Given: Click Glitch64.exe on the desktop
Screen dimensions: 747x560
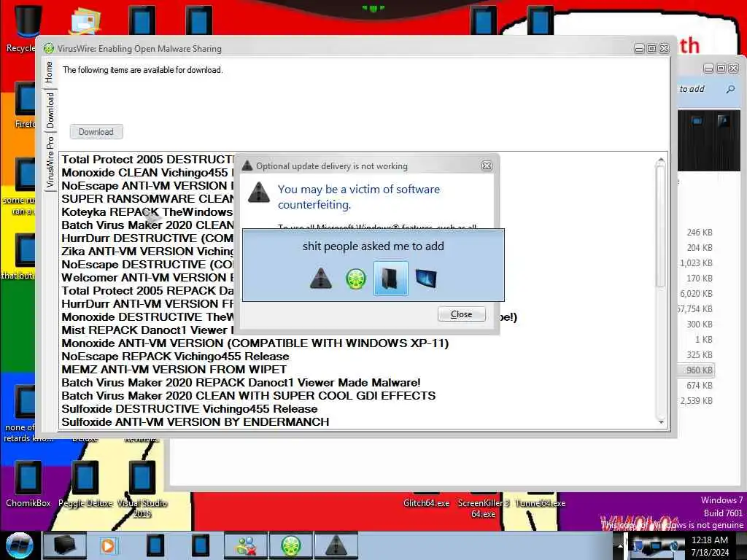Looking at the screenshot, I should (x=426, y=503).
